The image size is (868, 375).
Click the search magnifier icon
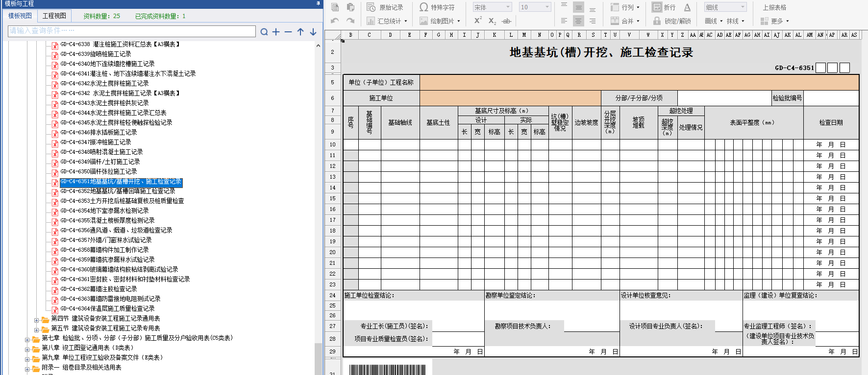point(264,32)
